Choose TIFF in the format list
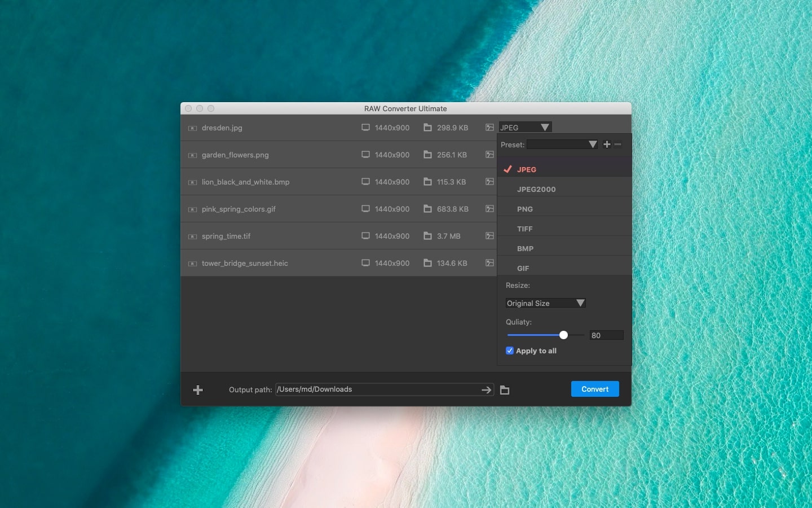The image size is (812, 508). 525,229
